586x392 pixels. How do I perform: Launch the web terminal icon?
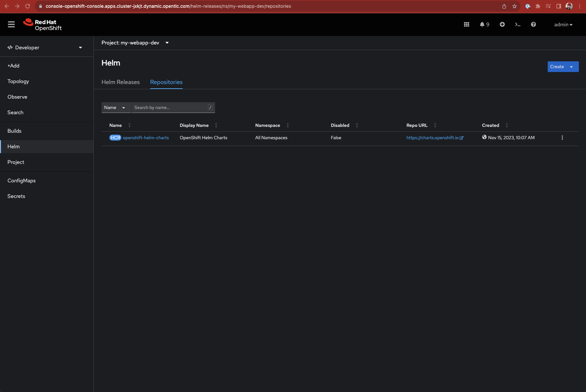(x=518, y=24)
